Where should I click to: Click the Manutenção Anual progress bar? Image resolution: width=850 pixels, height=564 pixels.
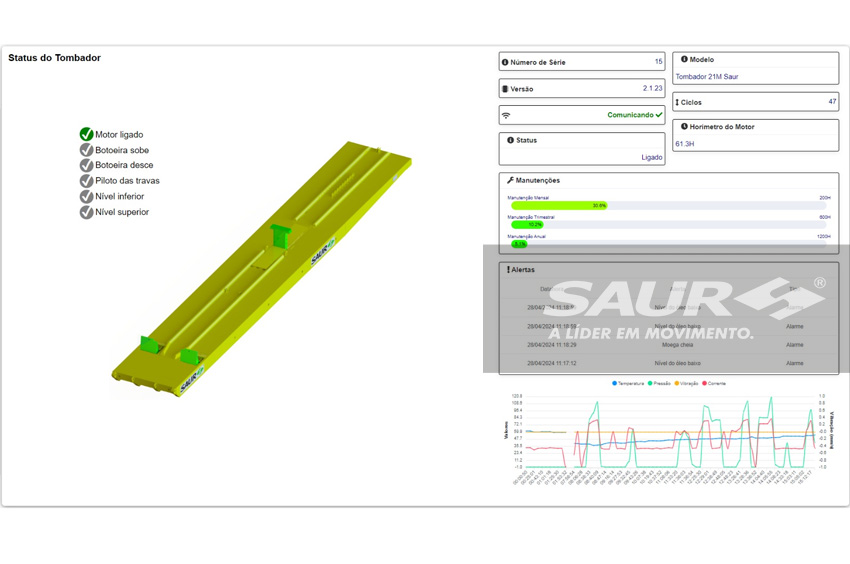click(668, 244)
